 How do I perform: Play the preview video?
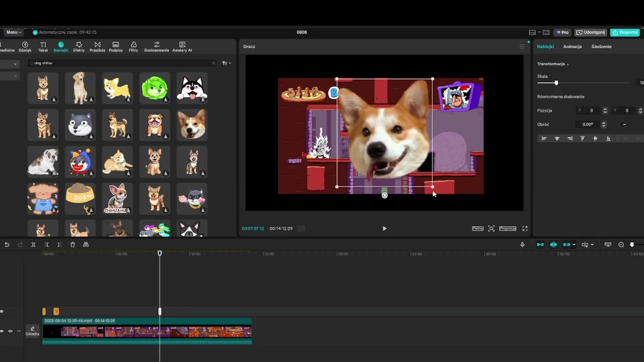pyautogui.click(x=384, y=228)
